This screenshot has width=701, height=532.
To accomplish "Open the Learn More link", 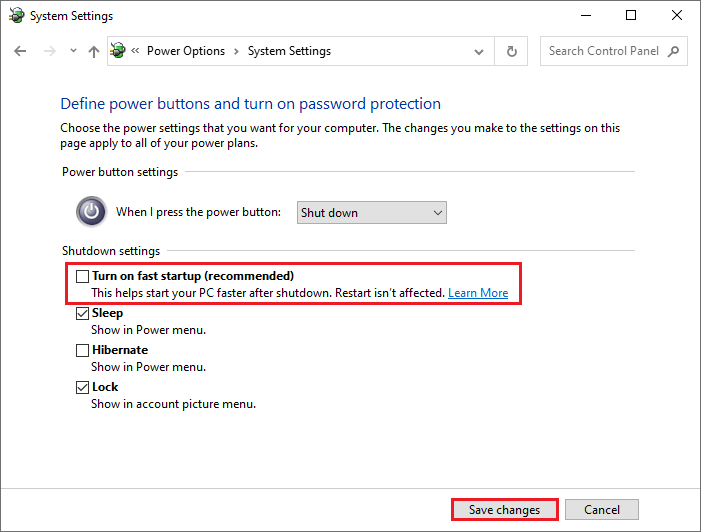I will (x=478, y=293).
